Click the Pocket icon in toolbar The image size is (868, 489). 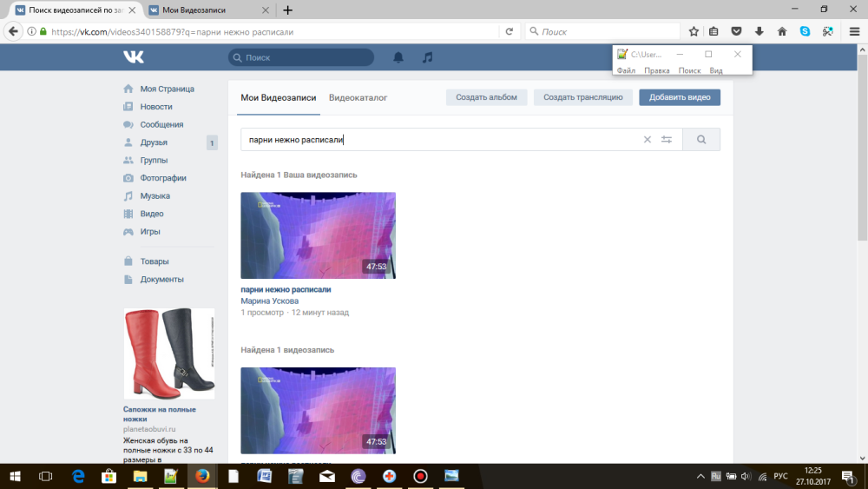(737, 31)
